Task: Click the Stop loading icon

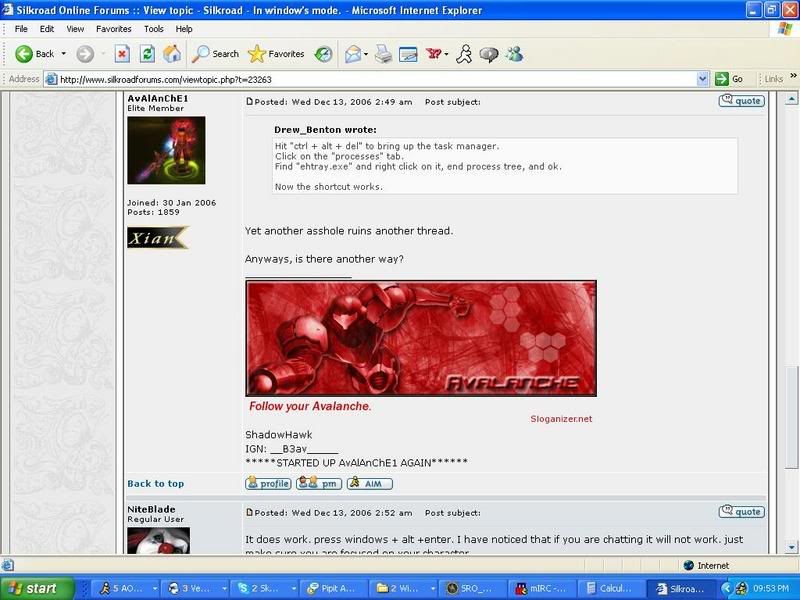Action: coord(122,54)
